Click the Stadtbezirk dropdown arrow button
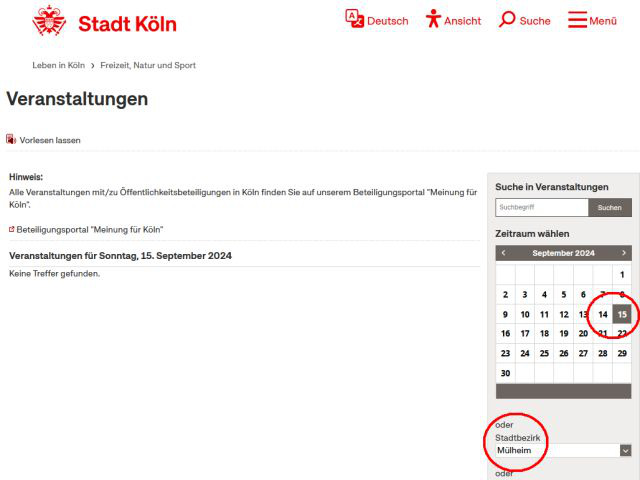This screenshot has width=640, height=480. pyautogui.click(x=625, y=451)
